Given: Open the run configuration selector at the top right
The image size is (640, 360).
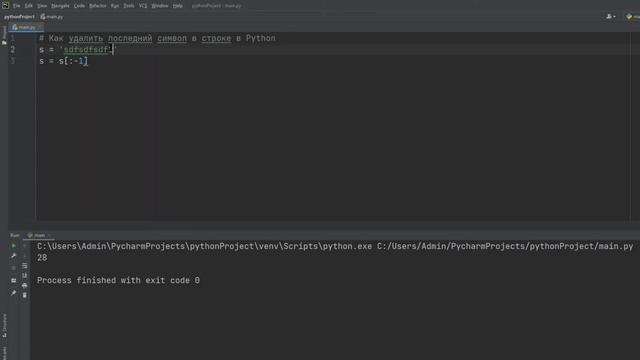Looking at the screenshot, I should 633,17.
